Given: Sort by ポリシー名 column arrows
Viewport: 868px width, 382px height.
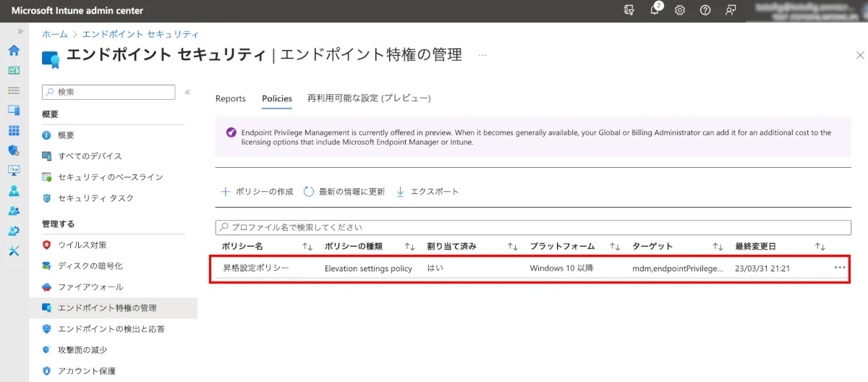Looking at the screenshot, I should click(x=307, y=247).
